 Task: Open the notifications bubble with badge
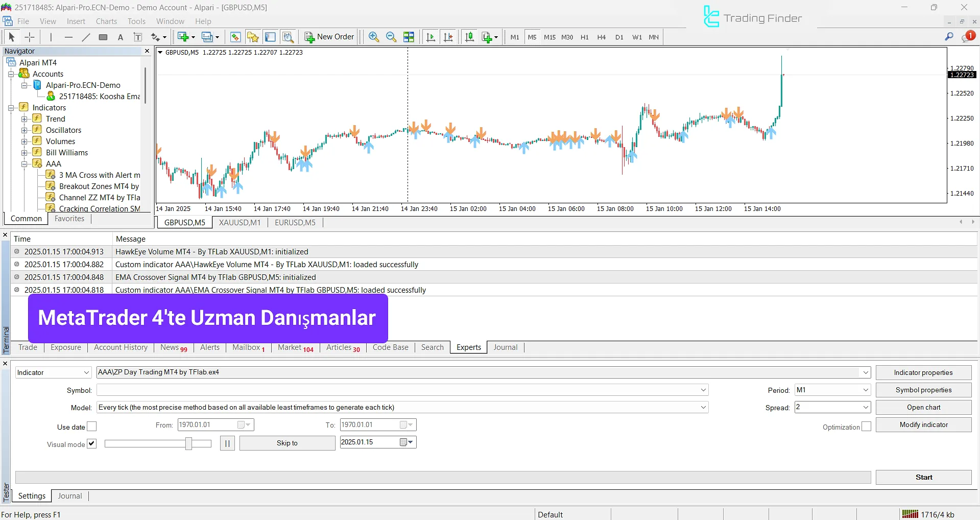[968, 36]
